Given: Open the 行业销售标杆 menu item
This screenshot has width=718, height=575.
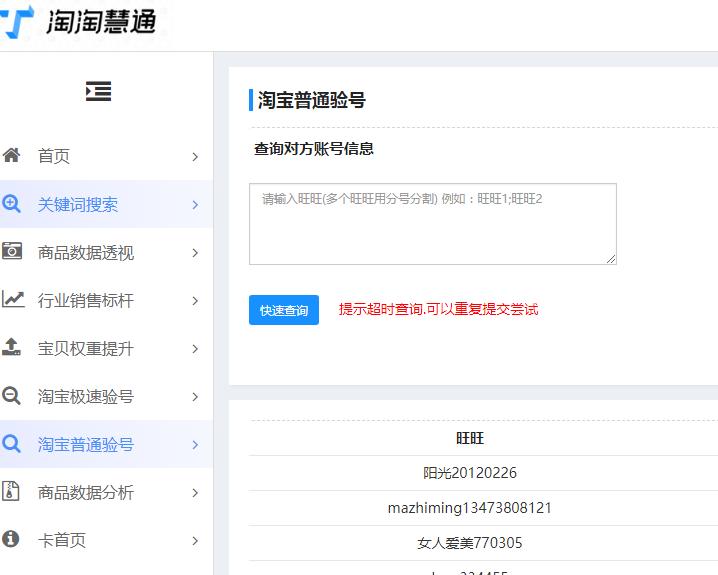Looking at the screenshot, I should pyautogui.click(x=106, y=300).
